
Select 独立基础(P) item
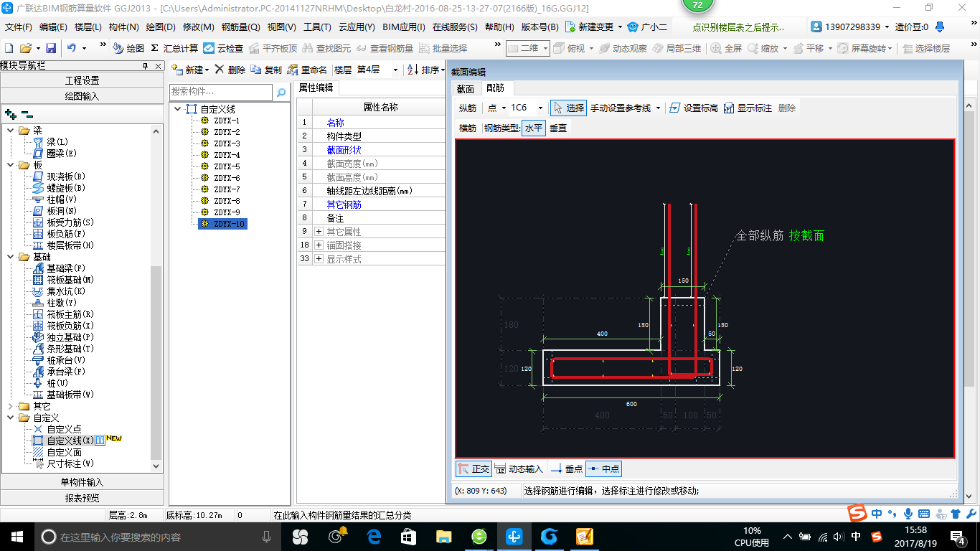[71, 337]
